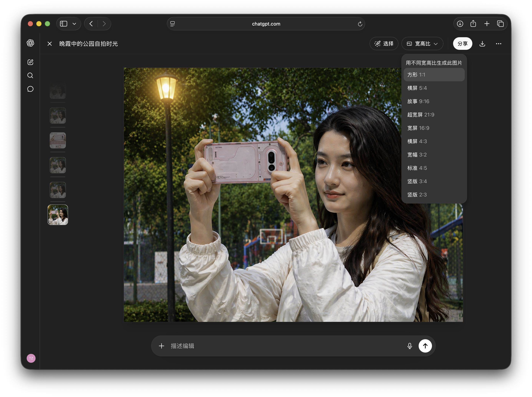Image resolution: width=532 pixels, height=397 pixels.
Task: Collapse the 宽高比 aspect ratio dropdown
Action: coord(422,44)
